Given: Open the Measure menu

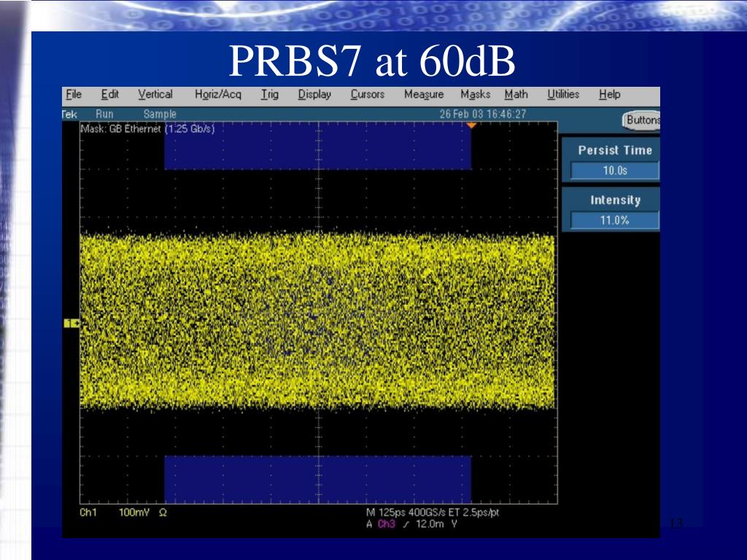Looking at the screenshot, I should tap(424, 94).
